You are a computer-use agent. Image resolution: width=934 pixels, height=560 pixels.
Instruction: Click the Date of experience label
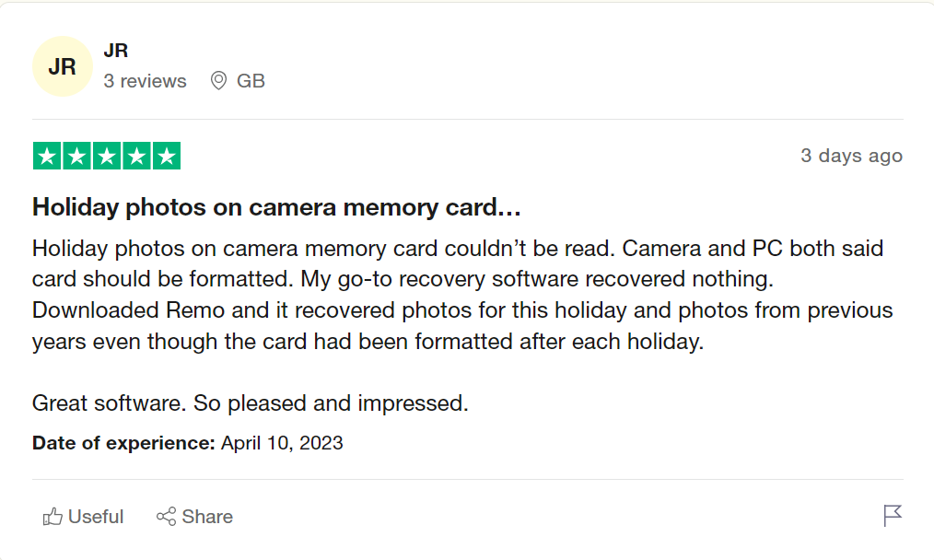pos(123,443)
